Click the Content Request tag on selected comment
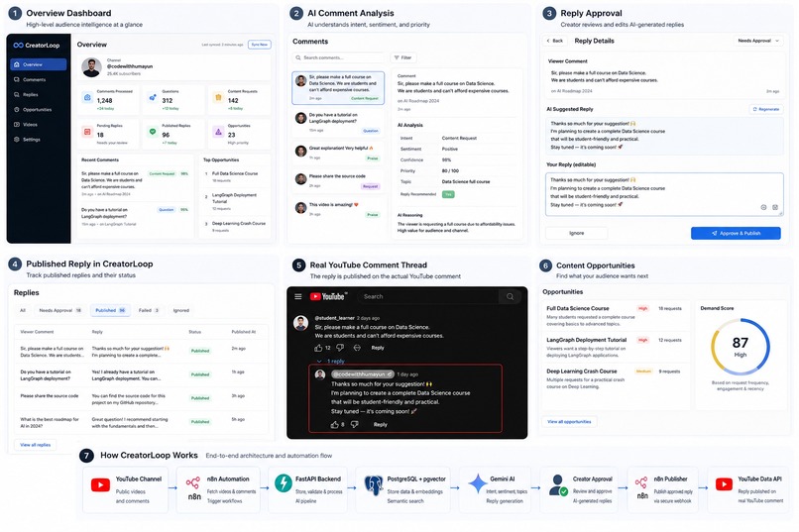Screen dimensions: 799x532 [x=365, y=98]
